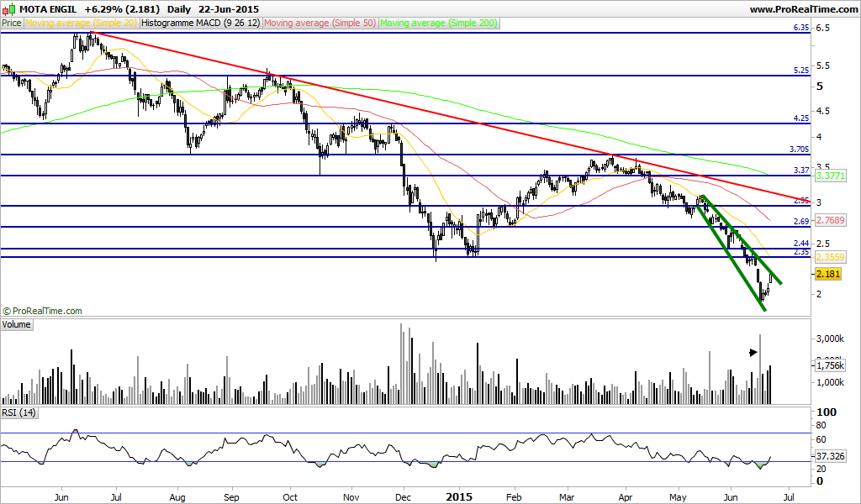The image size is (861, 504).
Task: Open Moving average (Simple 20) label
Action: click(x=82, y=23)
